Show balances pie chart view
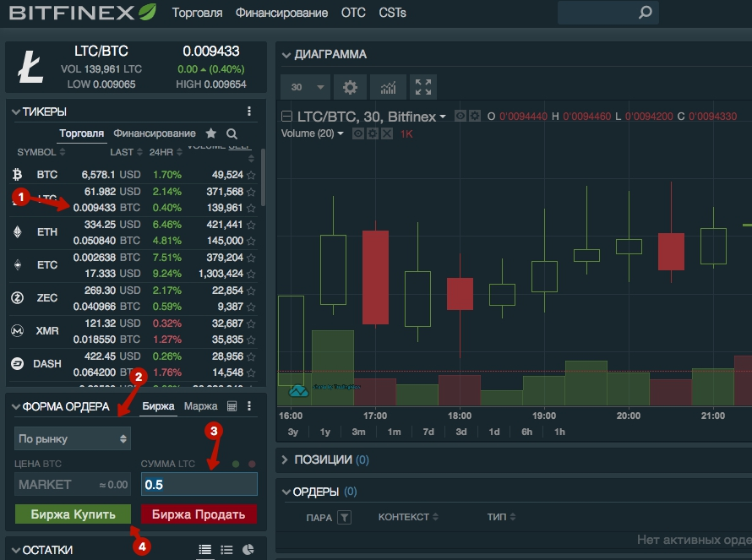 pos(248,550)
